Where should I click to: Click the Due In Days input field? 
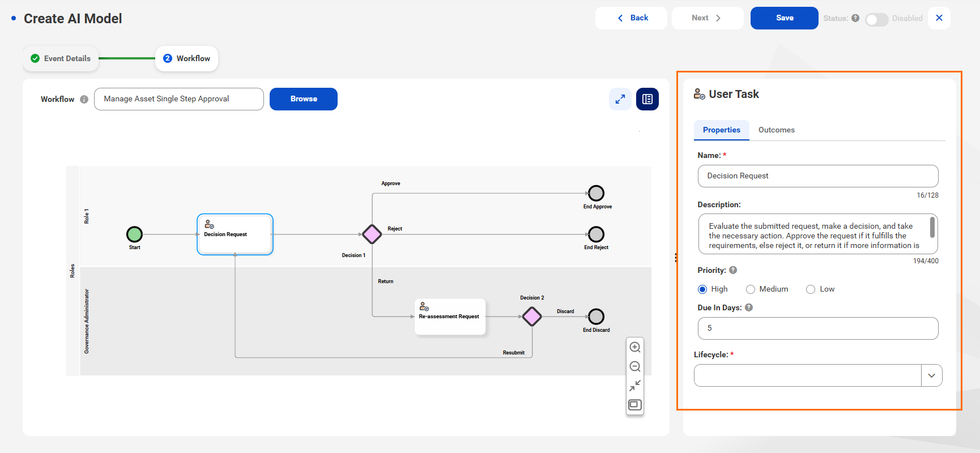pyautogui.click(x=818, y=328)
